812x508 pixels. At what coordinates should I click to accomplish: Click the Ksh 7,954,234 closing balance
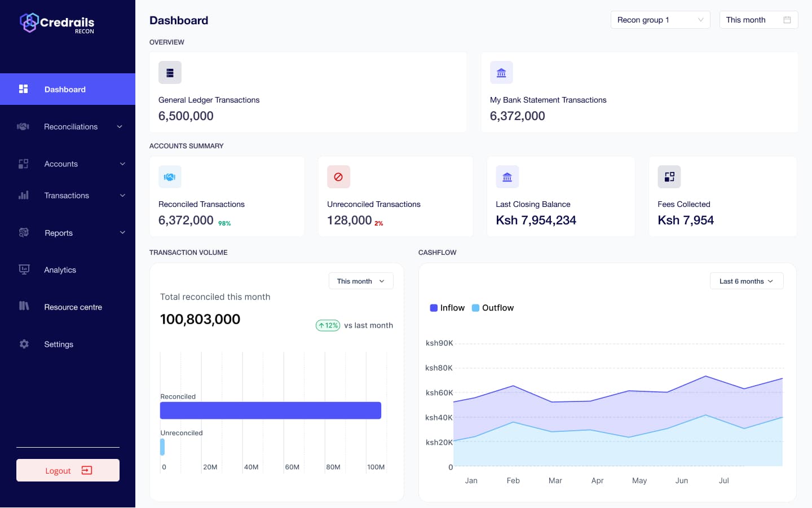pyautogui.click(x=536, y=220)
